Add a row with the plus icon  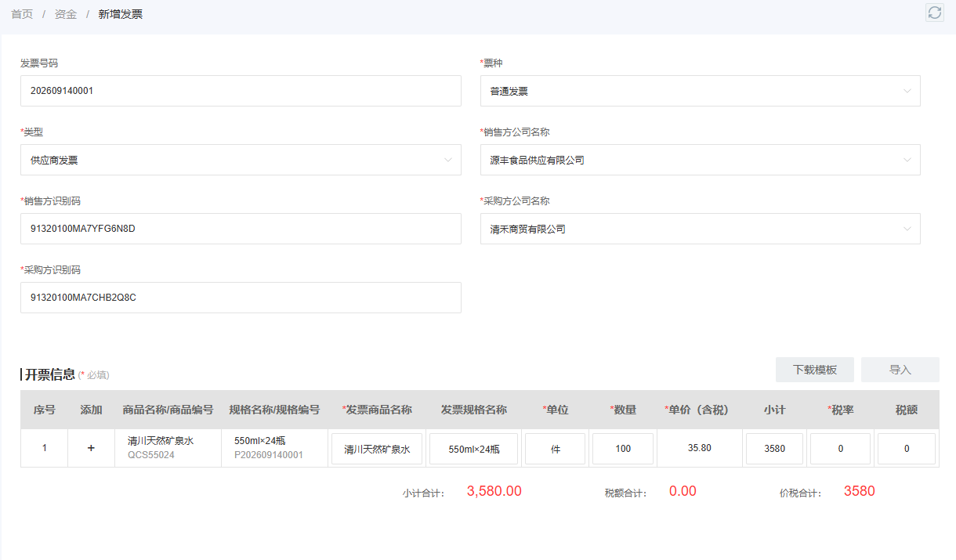tap(91, 448)
